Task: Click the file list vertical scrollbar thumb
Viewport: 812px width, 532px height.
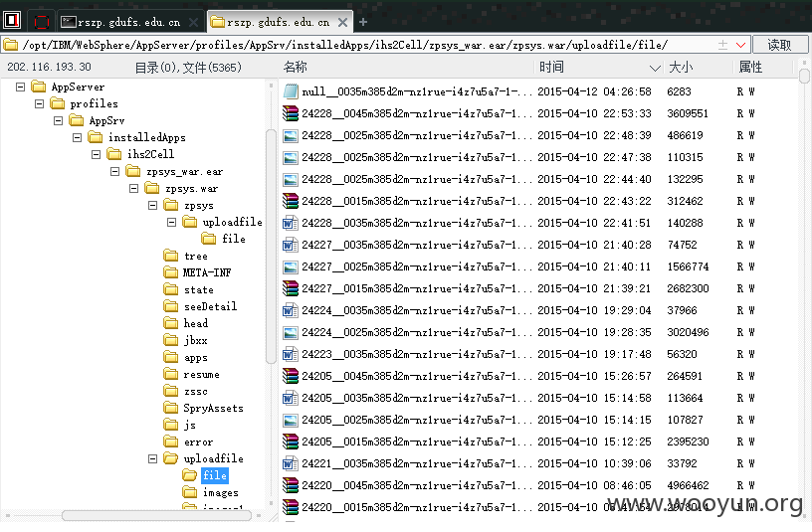Action: pyautogui.click(x=804, y=77)
